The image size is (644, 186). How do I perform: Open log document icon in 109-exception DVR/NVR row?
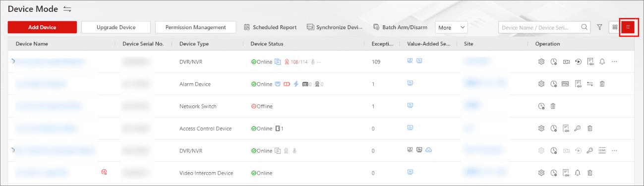point(590,62)
